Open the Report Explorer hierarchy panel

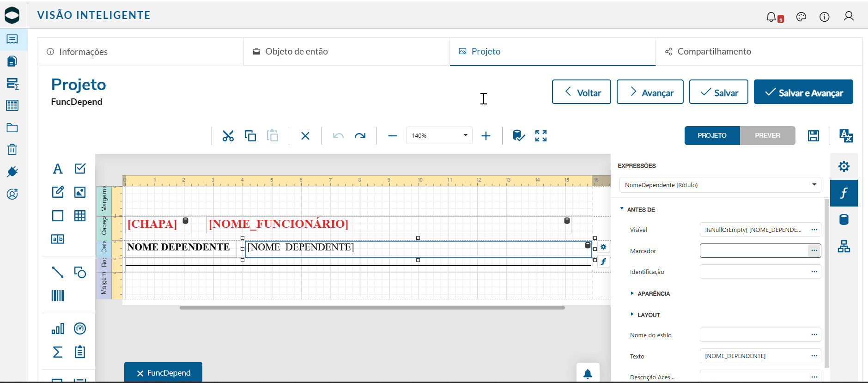click(844, 247)
